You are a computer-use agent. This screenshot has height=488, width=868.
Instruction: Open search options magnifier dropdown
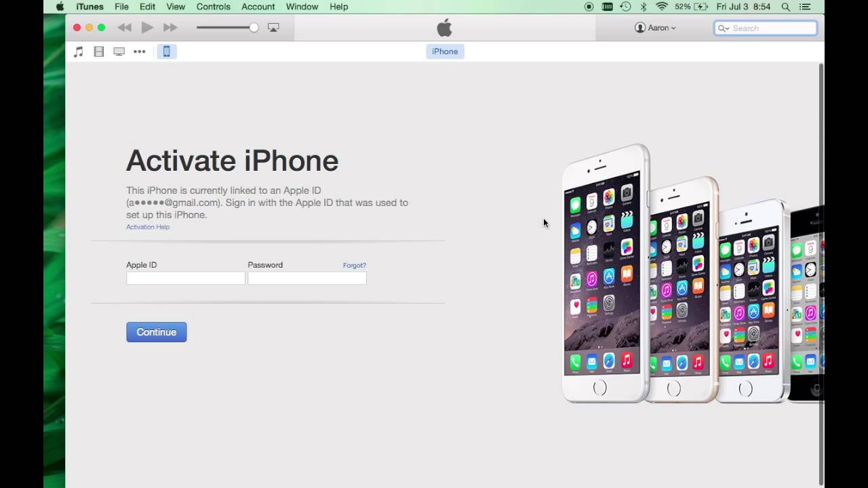pyautogui.click(x=724, y=28)
